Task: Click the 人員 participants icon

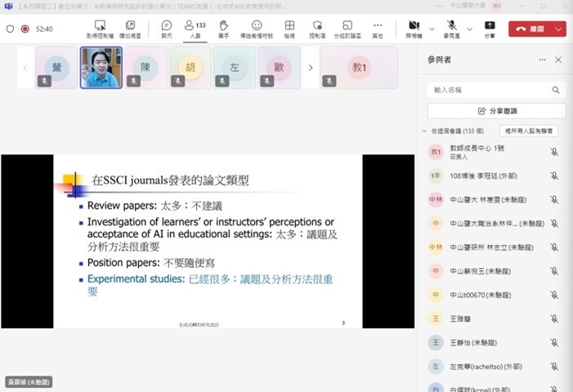Action: (x=195, y=29)
